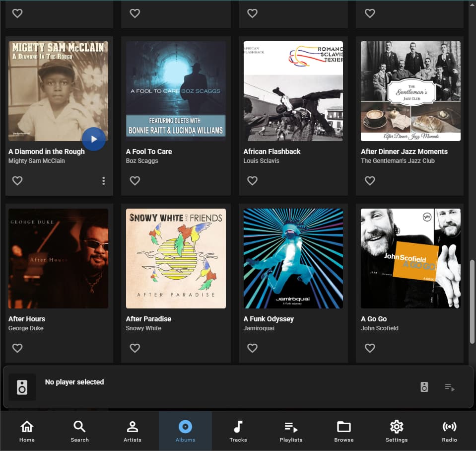Viewport: 476px width, 451px height.
Task: Open A Go Go album title
Action: [x=374, y=319]
